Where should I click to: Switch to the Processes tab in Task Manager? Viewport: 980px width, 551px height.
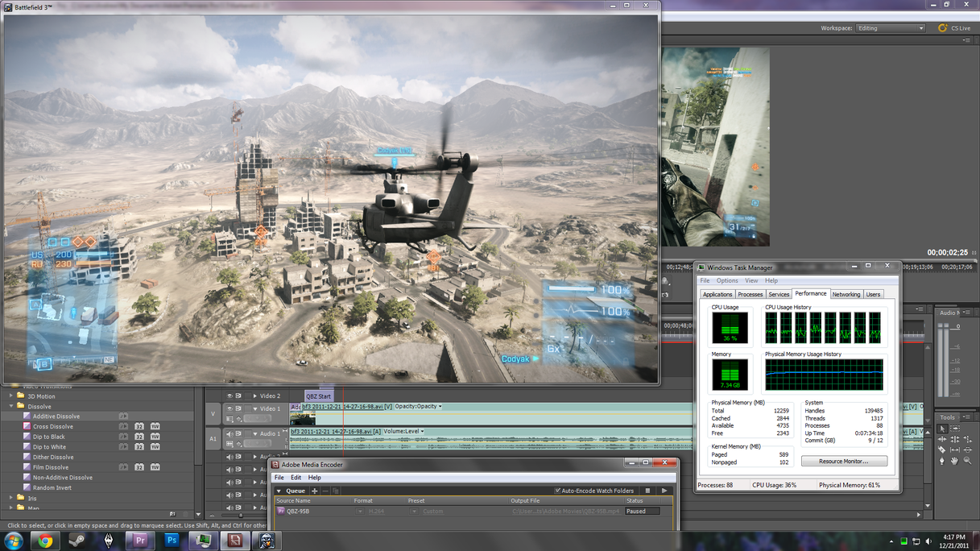pyautogui.click(x=750, y=295)
